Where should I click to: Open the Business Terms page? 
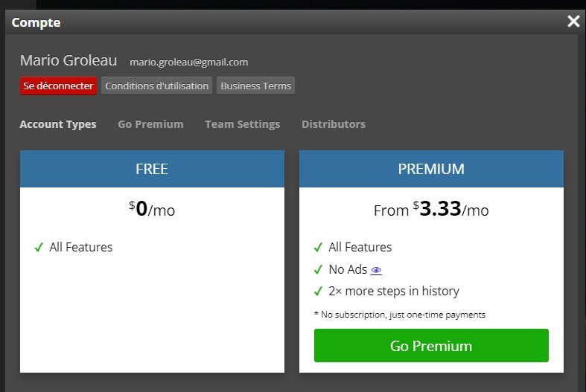coord(255,86)
